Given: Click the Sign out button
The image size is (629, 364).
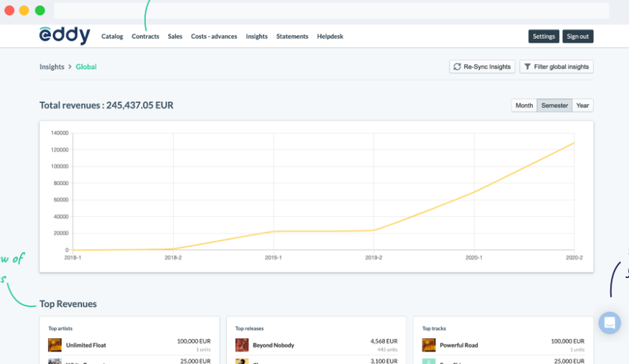Looking at the screenshot, I should (577, 36).
